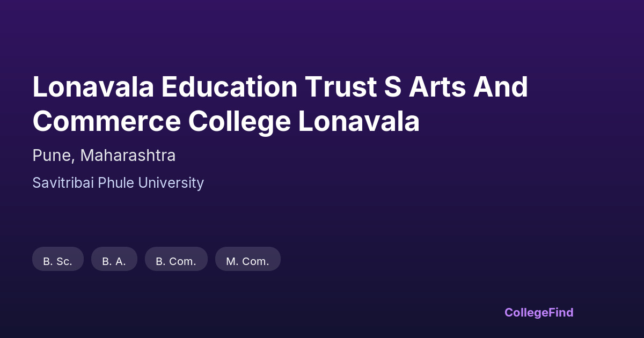This screenshot has height=338, width=644.
Task: Select the B. A. course pill
Action: (x=114, y=261)
